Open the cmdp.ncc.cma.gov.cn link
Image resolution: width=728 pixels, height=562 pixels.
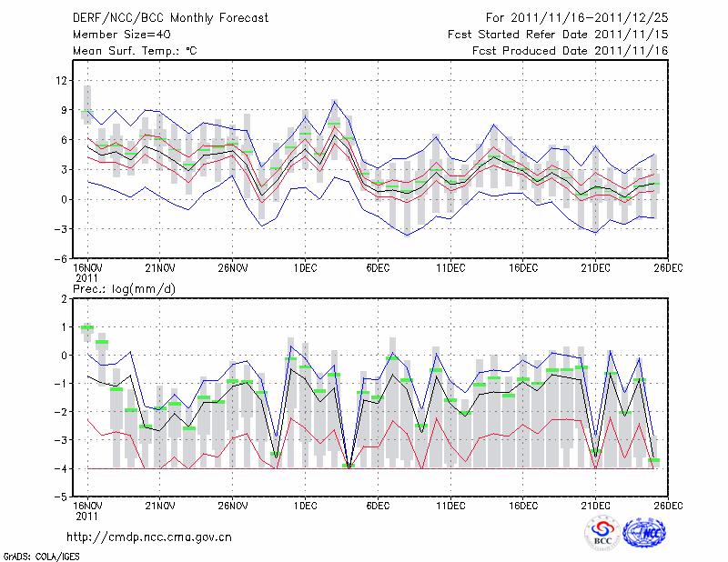pyautogui.click(x=149, y=537)
